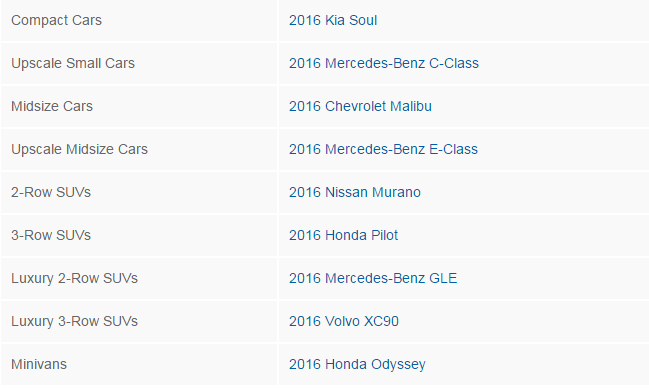
Task: Click the Luxury 3-Row SUVs label
Action: point(74,322)
